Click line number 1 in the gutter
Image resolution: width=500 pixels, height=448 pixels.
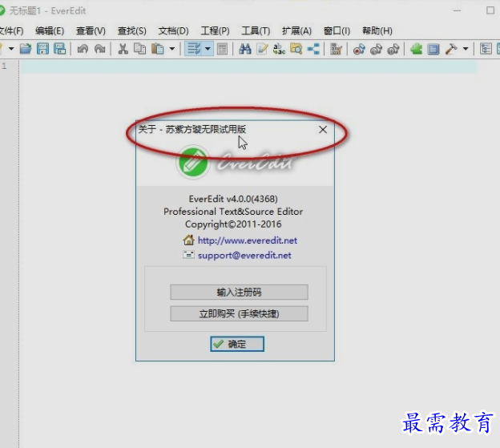coord(4,67)
